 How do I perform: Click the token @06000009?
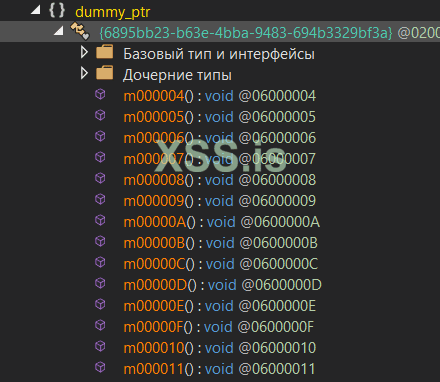[277, 201]
